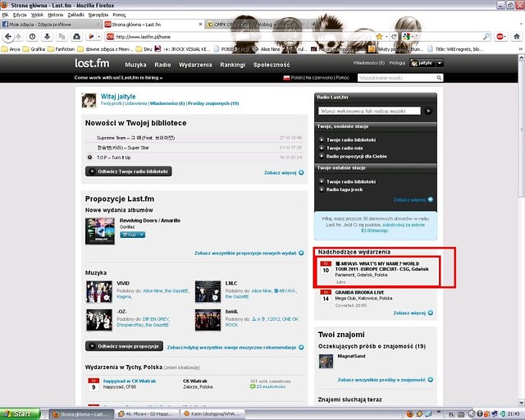
Task: Open the Narzędzia menu
Action: tap(98, 15)
